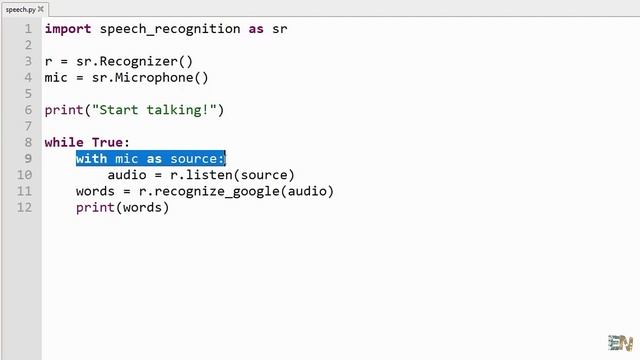
Task: Click the "Start talking!" string
Action: pyautogui.click(x=154, y=110)
